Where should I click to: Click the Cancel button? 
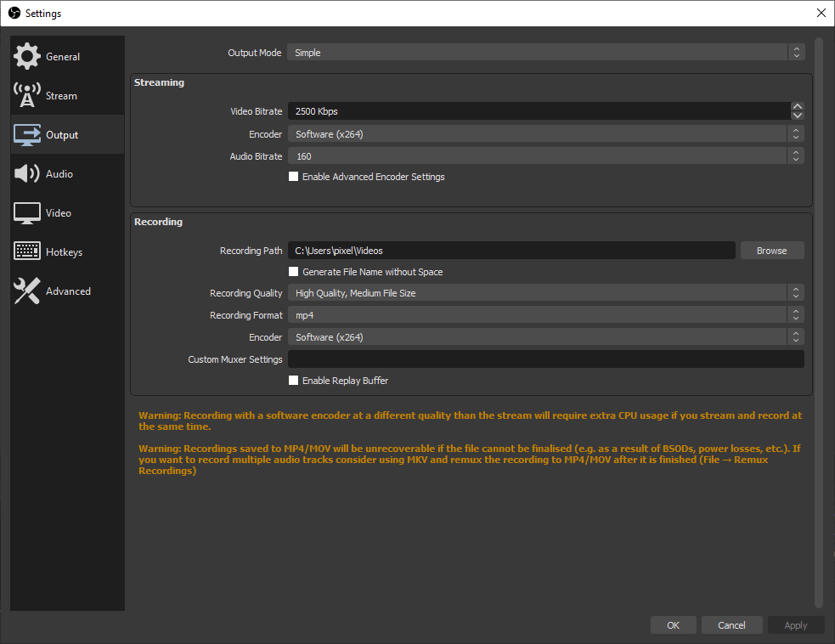(731, 624)
